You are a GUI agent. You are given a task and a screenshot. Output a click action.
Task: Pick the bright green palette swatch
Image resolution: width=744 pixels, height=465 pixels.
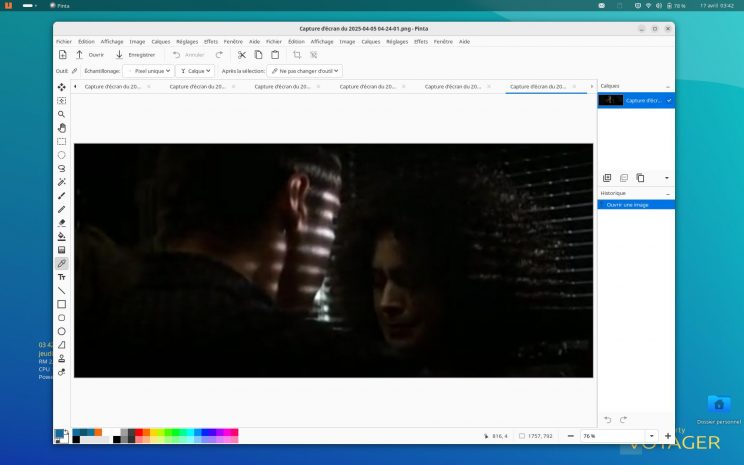tap(176, 432)
